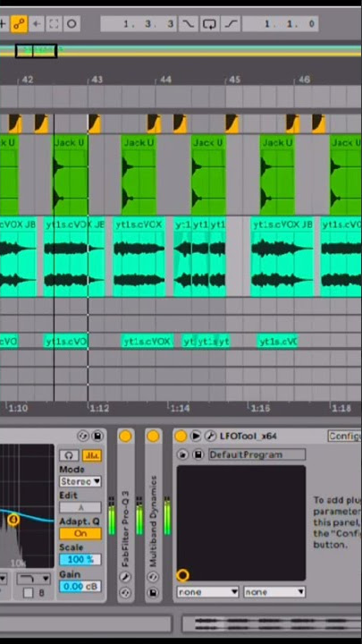Click the LFOTool preset hot-swap icon

tap(183, 454)
